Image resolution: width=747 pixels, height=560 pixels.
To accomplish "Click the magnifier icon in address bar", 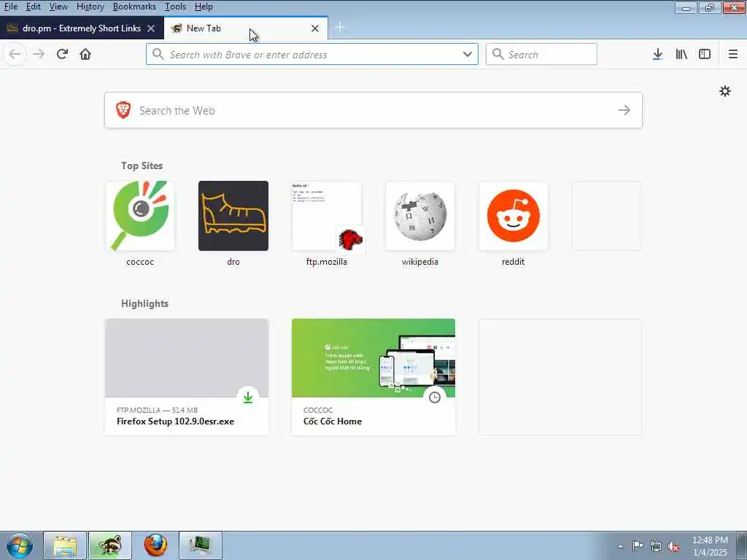I will click(x=158, y=54).
